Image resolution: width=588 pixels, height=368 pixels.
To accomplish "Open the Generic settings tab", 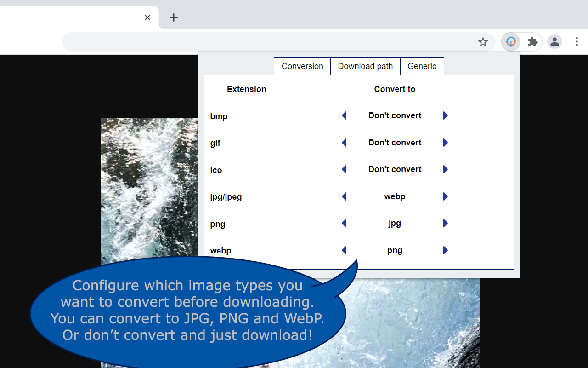I will pyautogui.click(x=422, y=66).
